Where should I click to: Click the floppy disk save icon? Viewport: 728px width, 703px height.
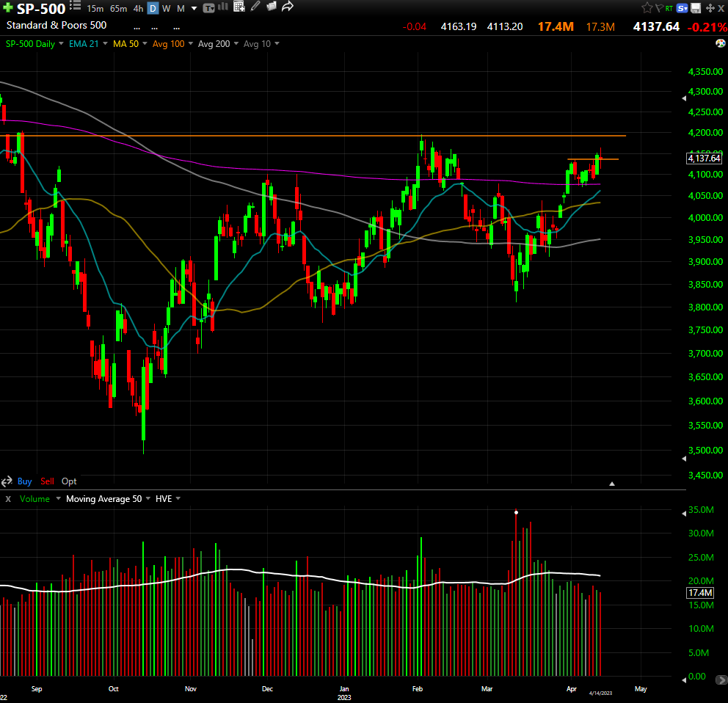(696, 8)
